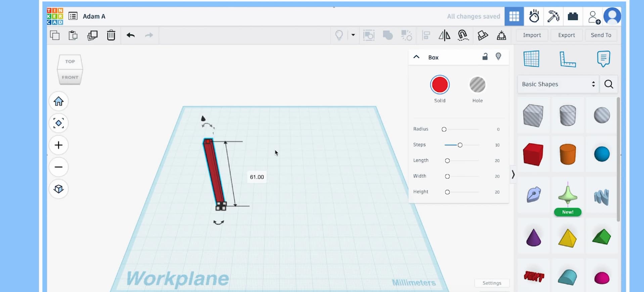The image size is (644, 292).
Task: Collapse the Box inspector panel
Action: (416, 57)
